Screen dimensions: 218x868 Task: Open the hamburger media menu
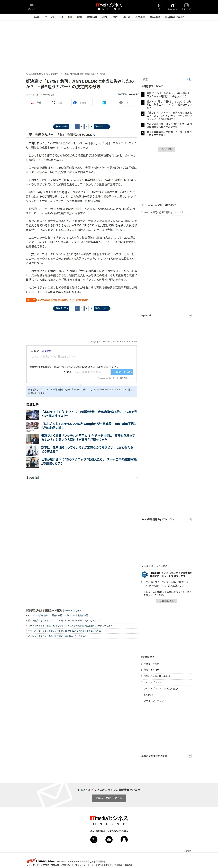coord(32,6)
